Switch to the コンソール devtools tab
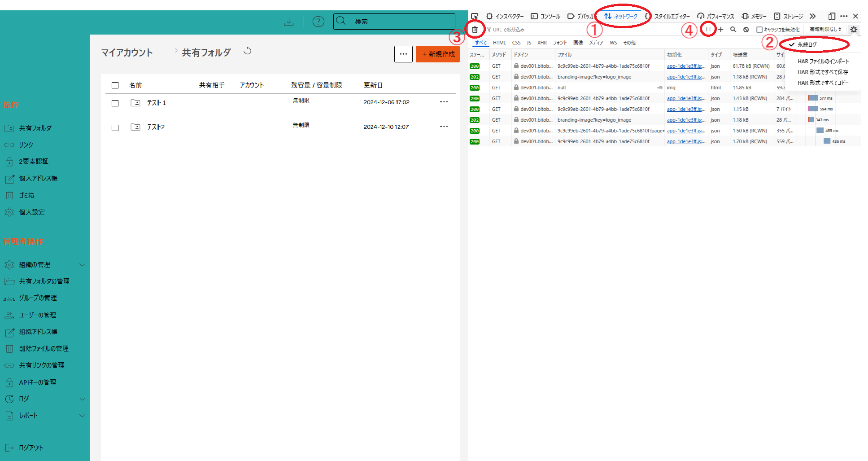Image resolution: width=868 pixels, height=461 pixels. pyautogui.click(x=545, y=16)
